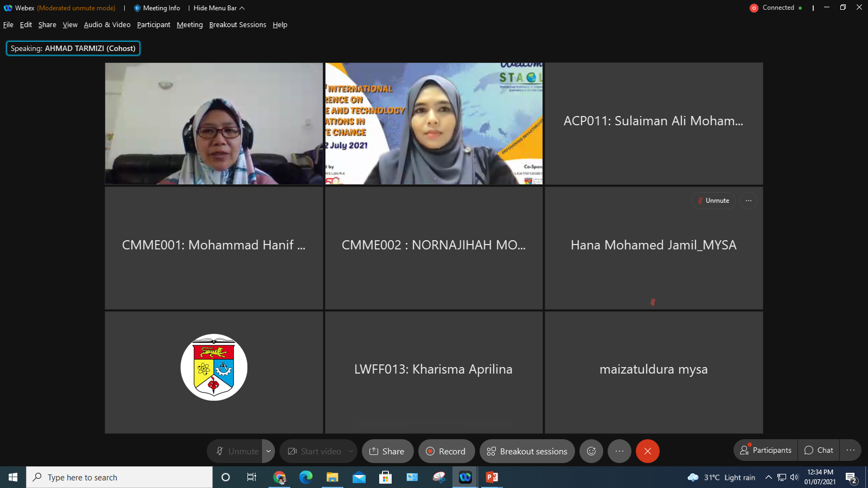The image size is (868, 488).
Task: Open the Participants panel
Action: point(766,450)
